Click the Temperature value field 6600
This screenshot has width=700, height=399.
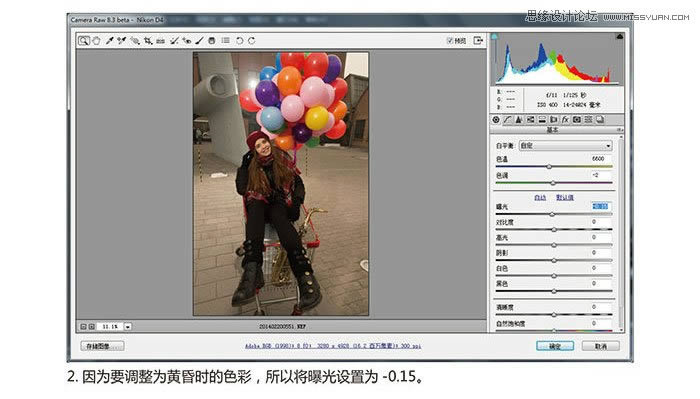pos(600,159)
